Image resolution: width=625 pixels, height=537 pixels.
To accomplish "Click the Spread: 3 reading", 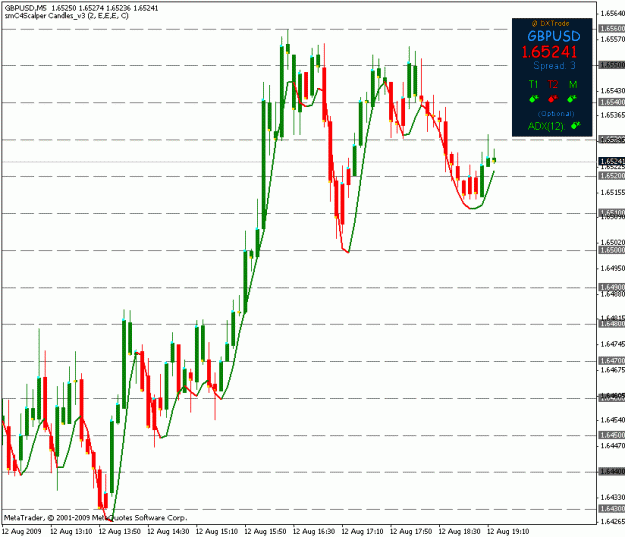I will coord(554,66).
